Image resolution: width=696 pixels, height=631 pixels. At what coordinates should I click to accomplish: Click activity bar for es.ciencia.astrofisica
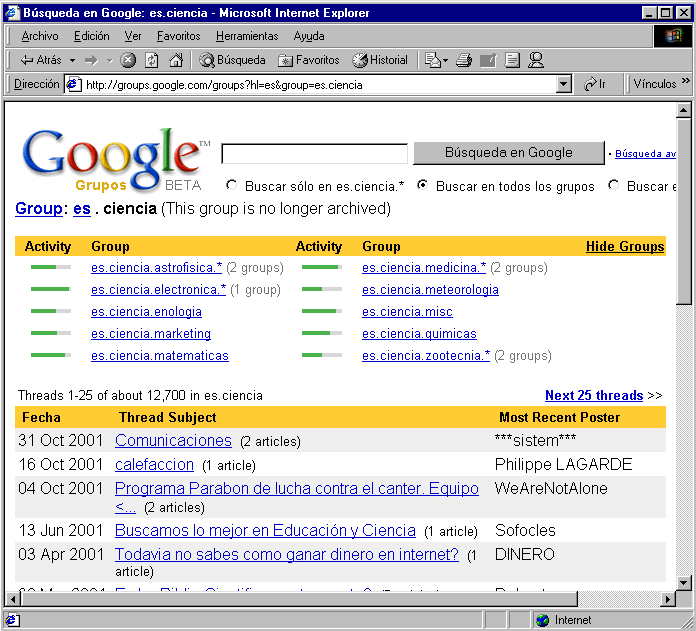(51, 267)
